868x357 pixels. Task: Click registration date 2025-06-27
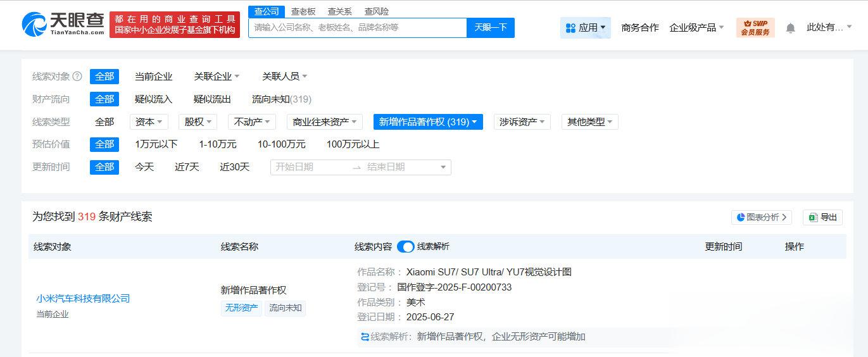(x=430, y=317)
